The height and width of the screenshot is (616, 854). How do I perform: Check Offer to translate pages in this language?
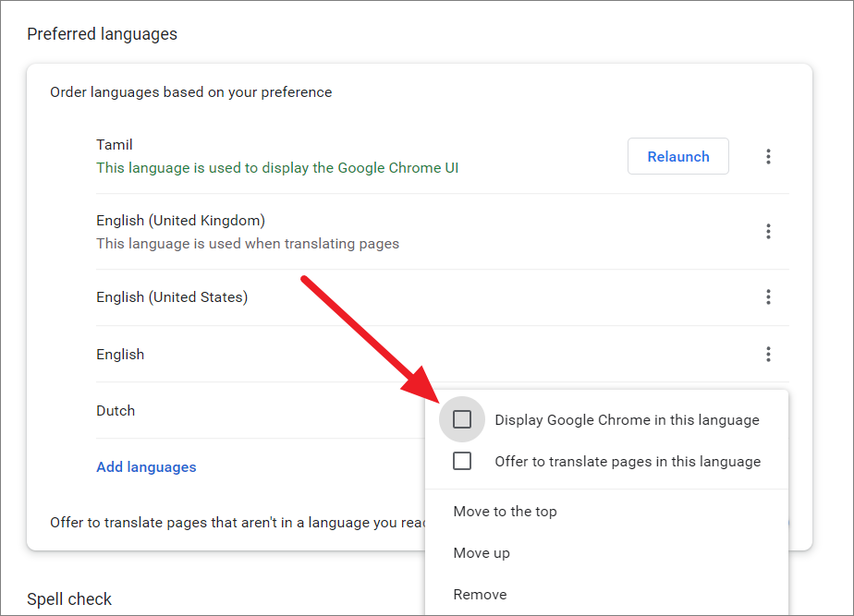[x=462, y=461]
